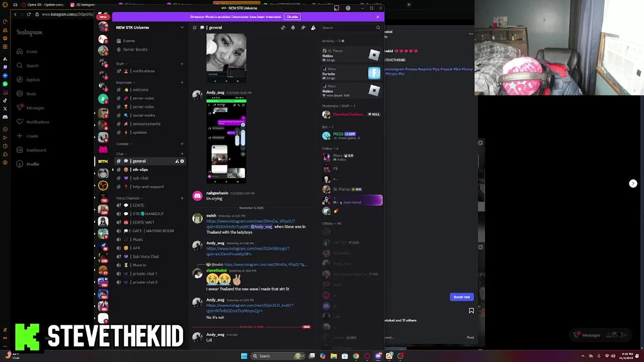
Task: Click the @Andy_wsg mention in swish's message
Action: [x=261, y=227]
